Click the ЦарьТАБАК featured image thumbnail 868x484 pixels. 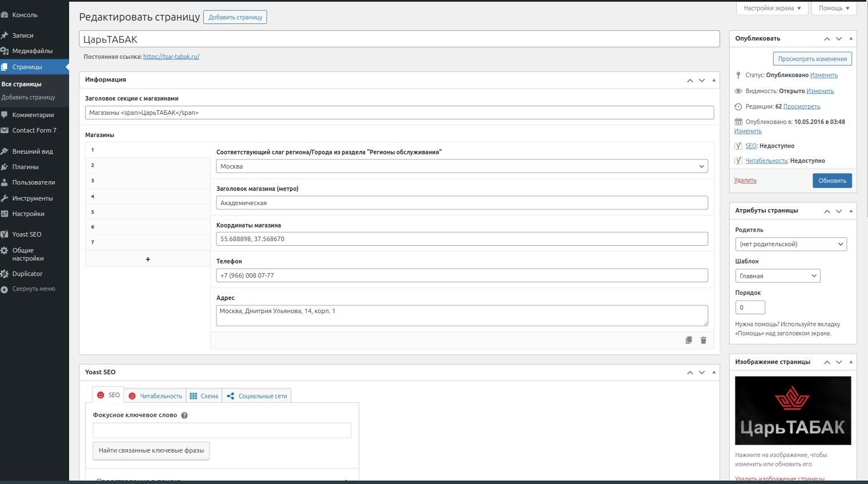click(793, 410)
